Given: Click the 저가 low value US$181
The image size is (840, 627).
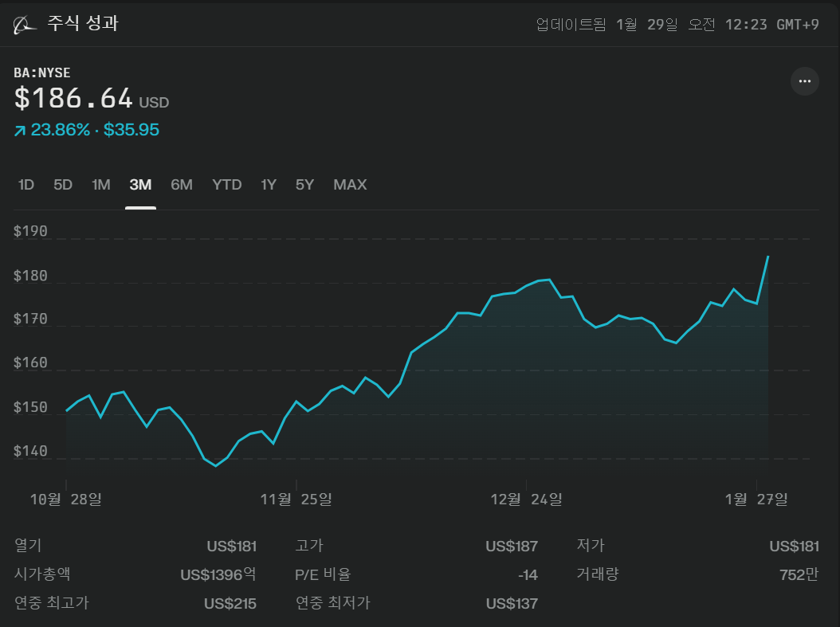Looking at the screenshot, I should [794, 547].
